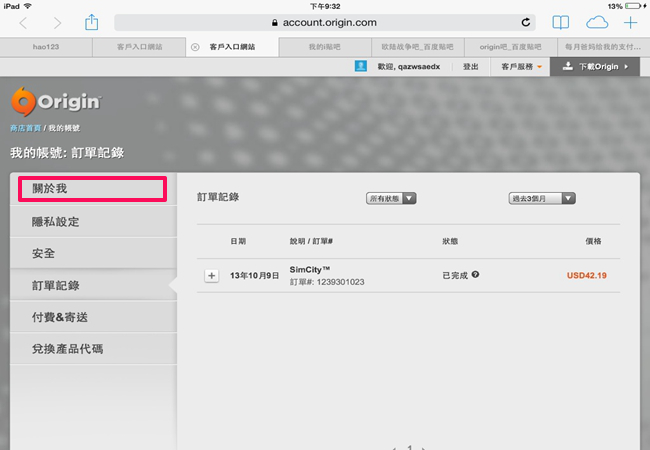This screenshot has width=650, height=450.
Task: Open the bookmarks book icon
Action: point(560,22)
